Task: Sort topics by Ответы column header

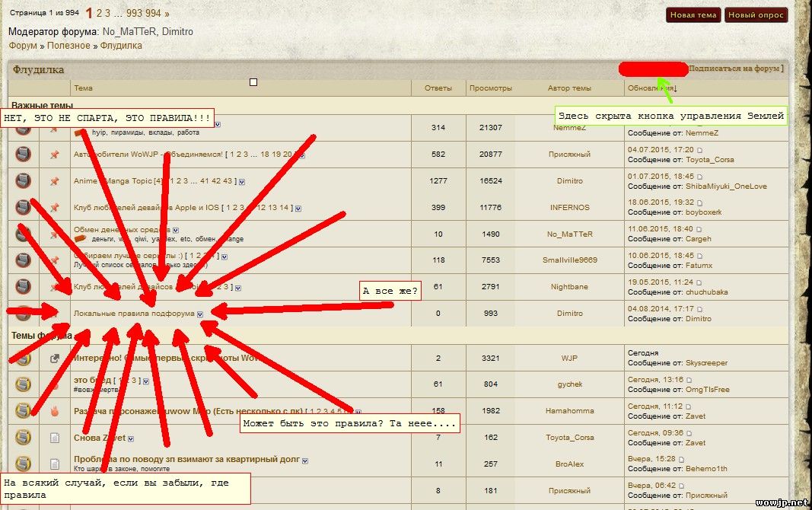Action: coord(438,88)
